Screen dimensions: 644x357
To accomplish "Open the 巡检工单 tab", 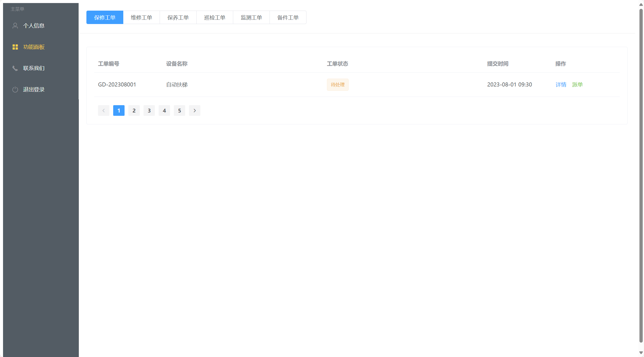I will [x=214, y=17].
